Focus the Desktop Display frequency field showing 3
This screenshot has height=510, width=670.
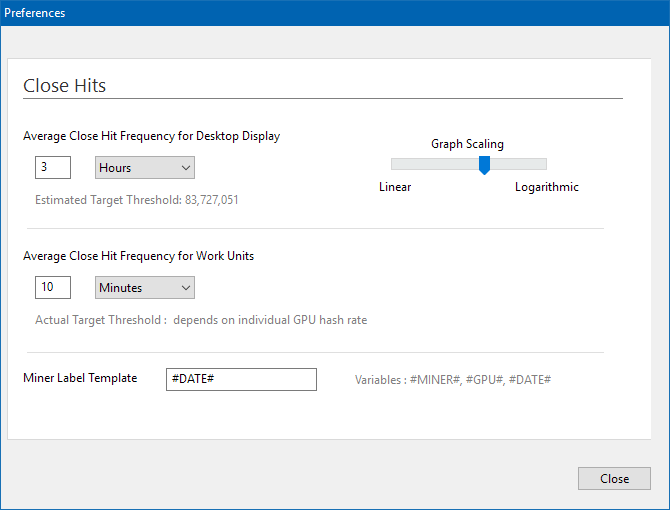coord(52,168)
